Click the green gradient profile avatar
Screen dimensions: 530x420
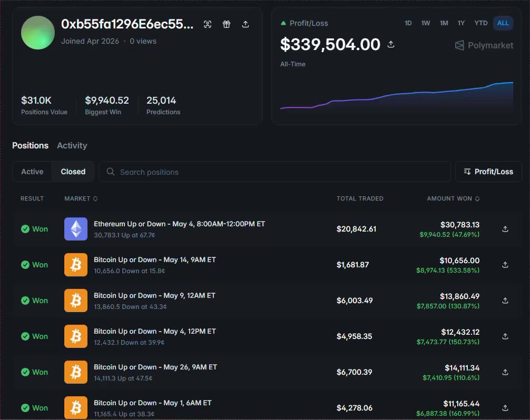coord(38,33)
